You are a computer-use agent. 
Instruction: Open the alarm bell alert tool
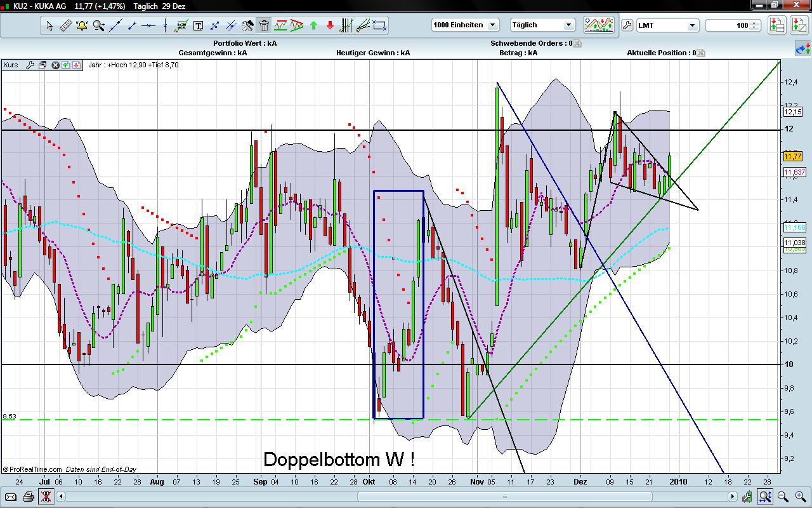pos(82,25)
